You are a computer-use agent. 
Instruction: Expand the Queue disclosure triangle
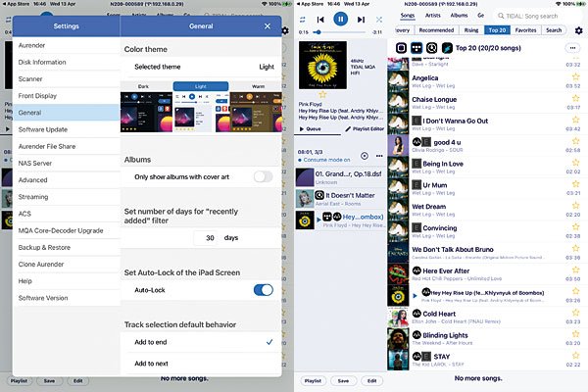pyautogui.click(x=302, y=129)
